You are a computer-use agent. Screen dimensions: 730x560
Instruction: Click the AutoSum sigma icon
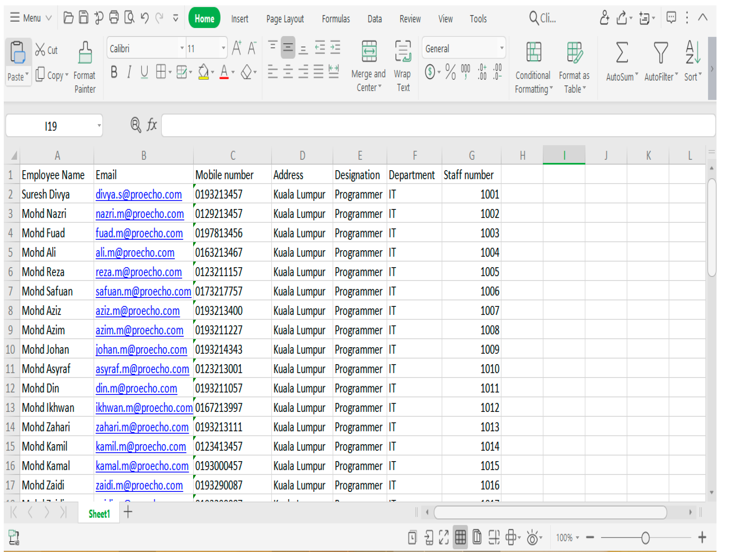[622, 53]
